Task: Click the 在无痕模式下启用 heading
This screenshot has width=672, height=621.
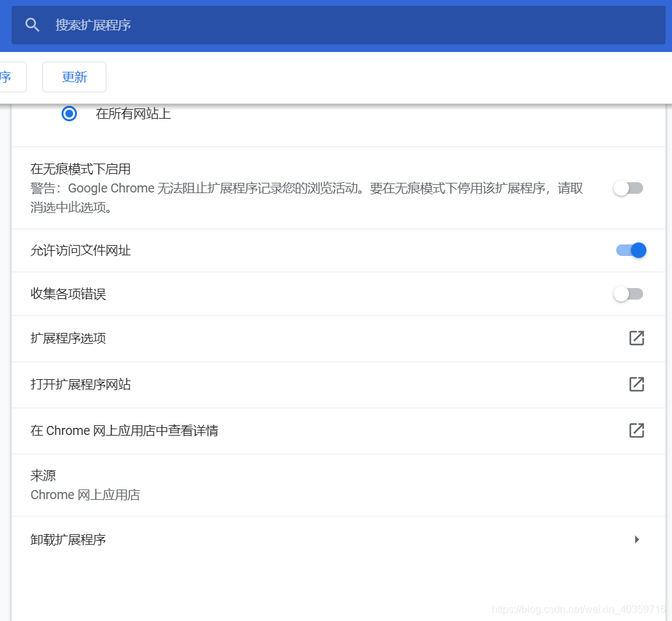Action: click(81, 169)
